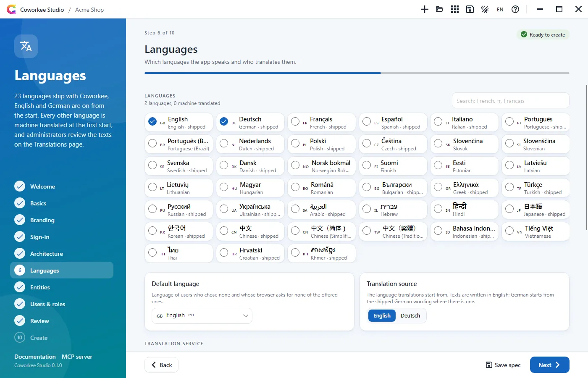Open the EN interface language selector
This screenshot has width=588, height=378.
(x=500, y=9)
